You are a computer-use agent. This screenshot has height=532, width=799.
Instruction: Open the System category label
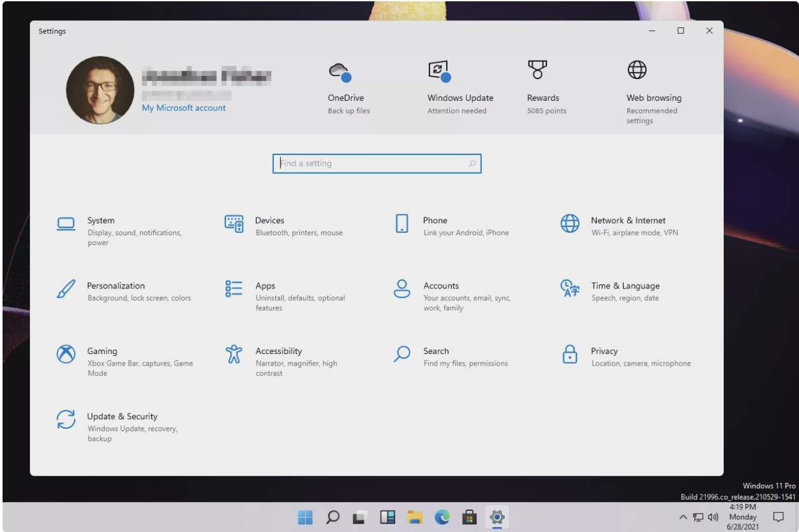pos(101,220)
